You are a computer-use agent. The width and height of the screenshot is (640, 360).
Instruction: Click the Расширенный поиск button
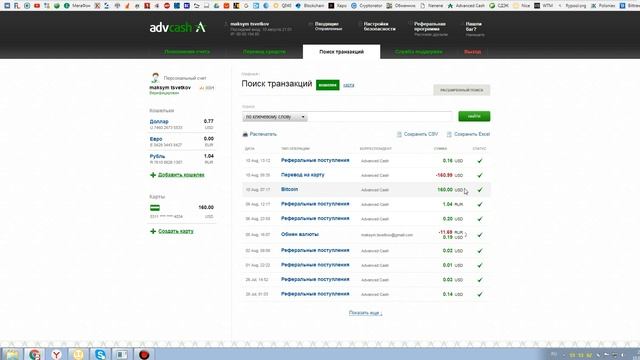tap(462, 90)
